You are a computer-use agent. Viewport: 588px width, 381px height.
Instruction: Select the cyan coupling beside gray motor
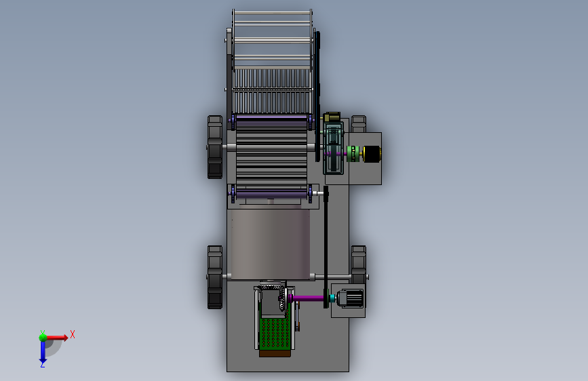coord(332,298)
